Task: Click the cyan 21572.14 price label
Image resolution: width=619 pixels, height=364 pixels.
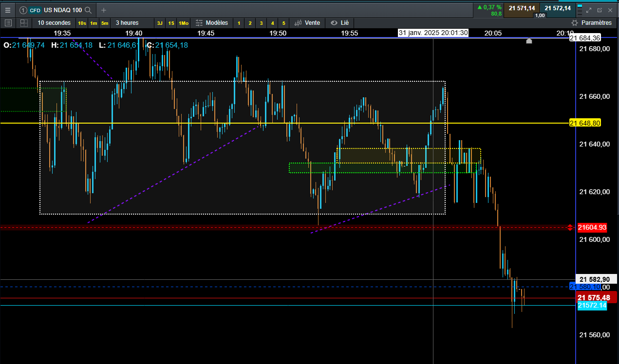Action: coord(592,306)
